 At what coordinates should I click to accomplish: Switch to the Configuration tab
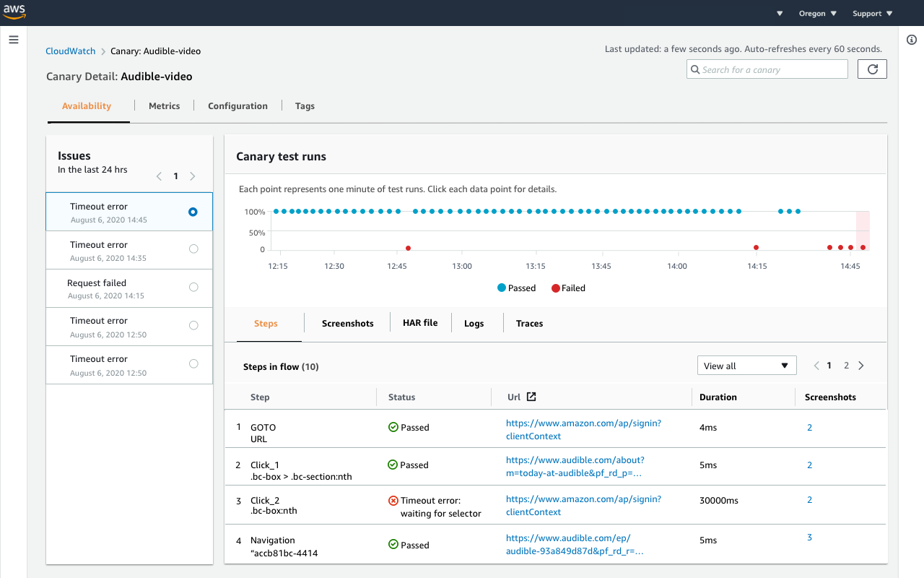pos(237,105)
